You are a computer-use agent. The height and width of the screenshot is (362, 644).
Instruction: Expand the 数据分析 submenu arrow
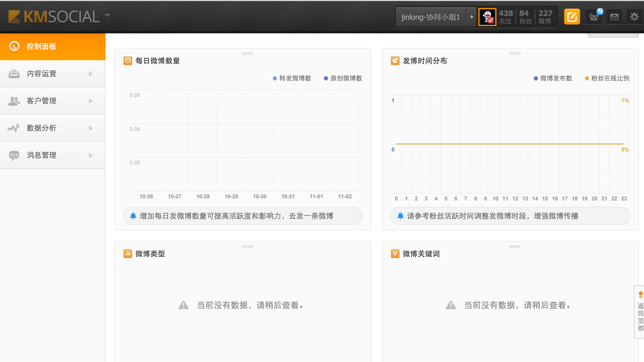[x=91, y=128]
